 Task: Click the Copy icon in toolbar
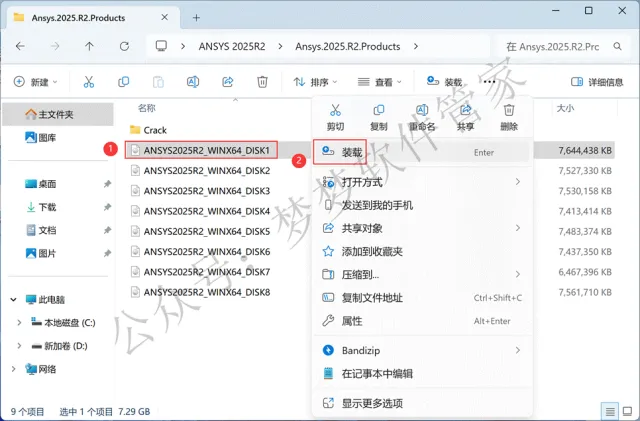123,82
